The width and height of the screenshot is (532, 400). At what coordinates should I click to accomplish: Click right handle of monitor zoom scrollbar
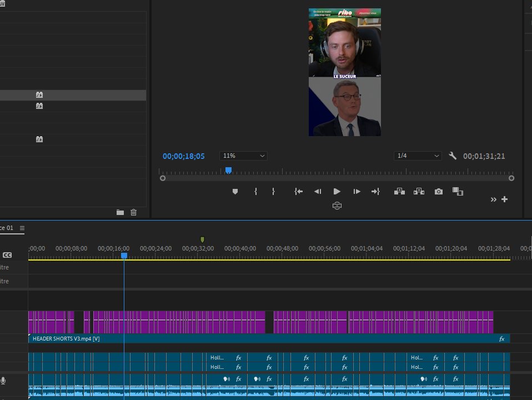(511, 178)
